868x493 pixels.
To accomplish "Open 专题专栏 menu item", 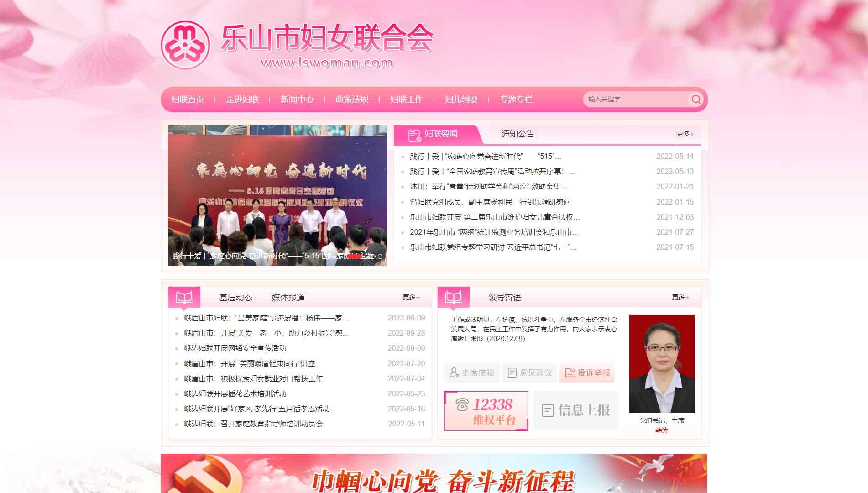I will (x=516, y=100).
